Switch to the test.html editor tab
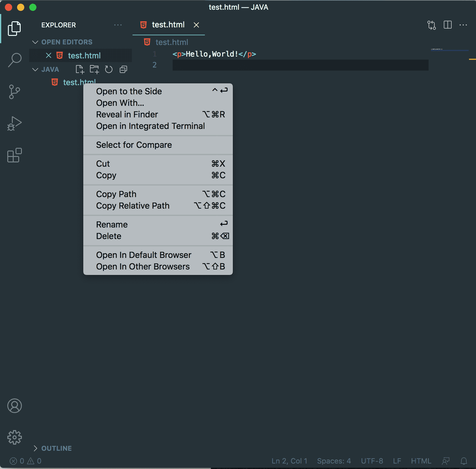Screen dimensions: 476x469 click(168, 25)
